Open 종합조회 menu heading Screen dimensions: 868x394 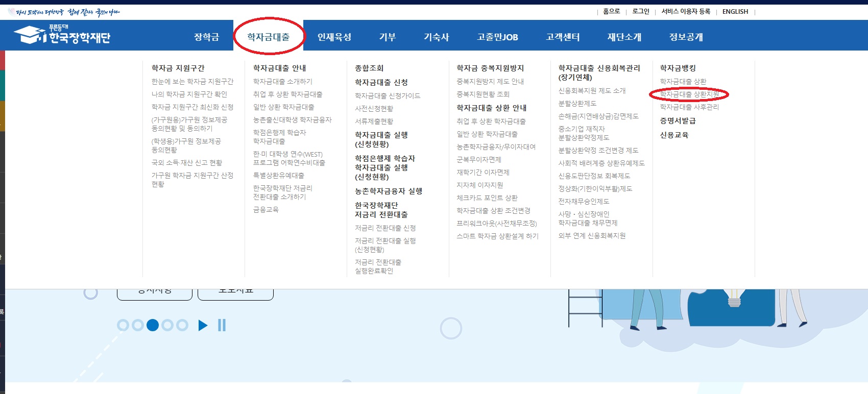(x=369, y=68)
